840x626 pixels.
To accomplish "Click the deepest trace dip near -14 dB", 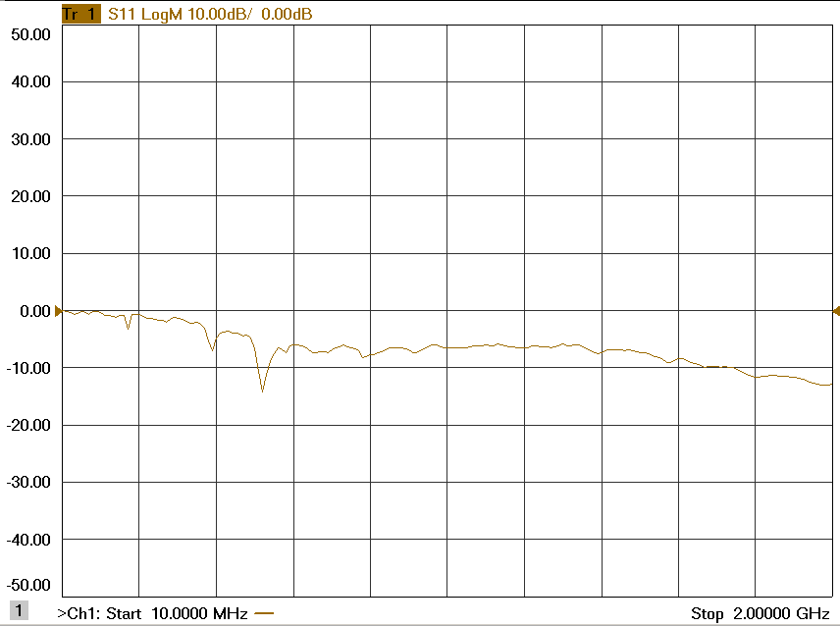I will (262, 391).
